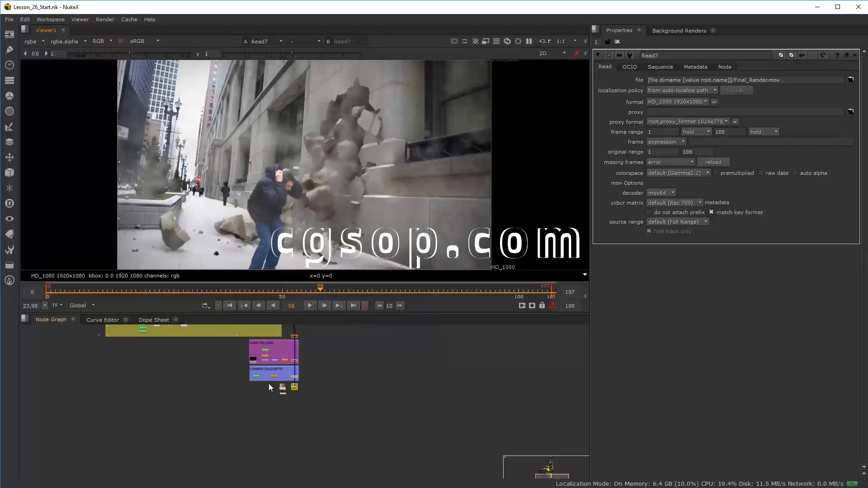
Task: Click the viewer gain slider
Action: point(129,54)
